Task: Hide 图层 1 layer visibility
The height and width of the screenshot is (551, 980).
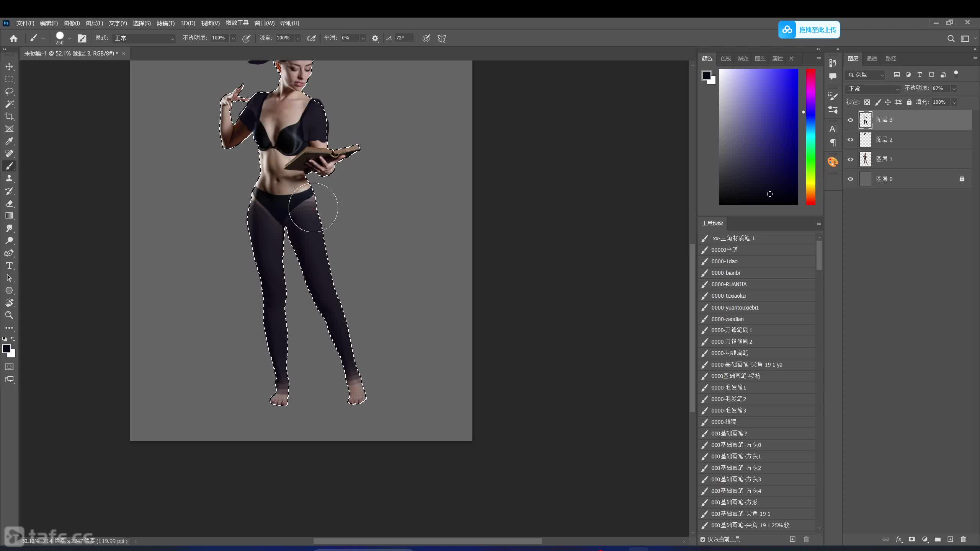Action: click(851, 160)
